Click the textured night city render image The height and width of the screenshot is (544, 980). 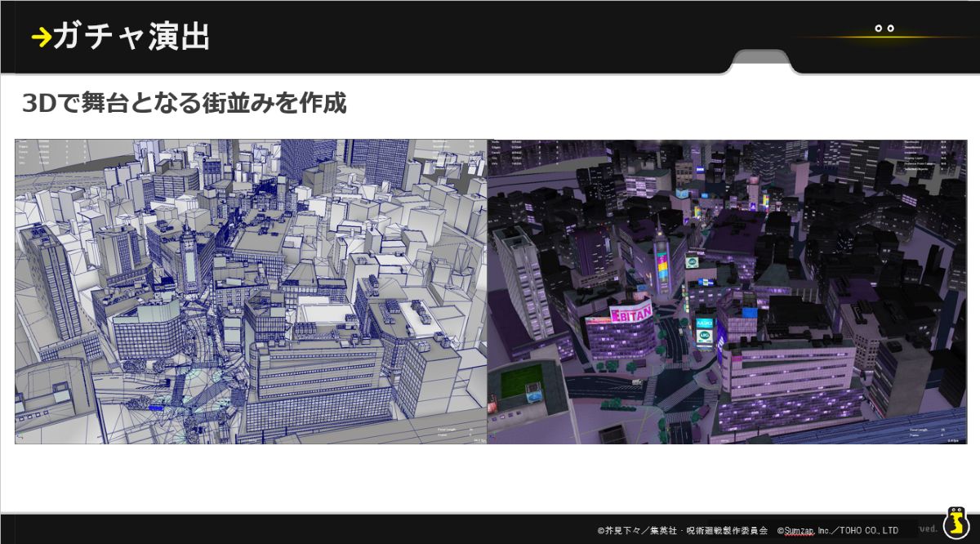(727, 292)
